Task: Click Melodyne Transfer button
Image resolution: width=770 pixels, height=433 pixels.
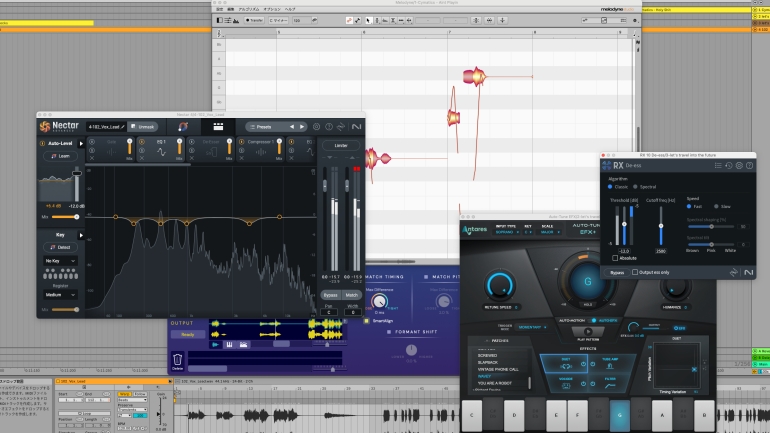Action: 254,20
